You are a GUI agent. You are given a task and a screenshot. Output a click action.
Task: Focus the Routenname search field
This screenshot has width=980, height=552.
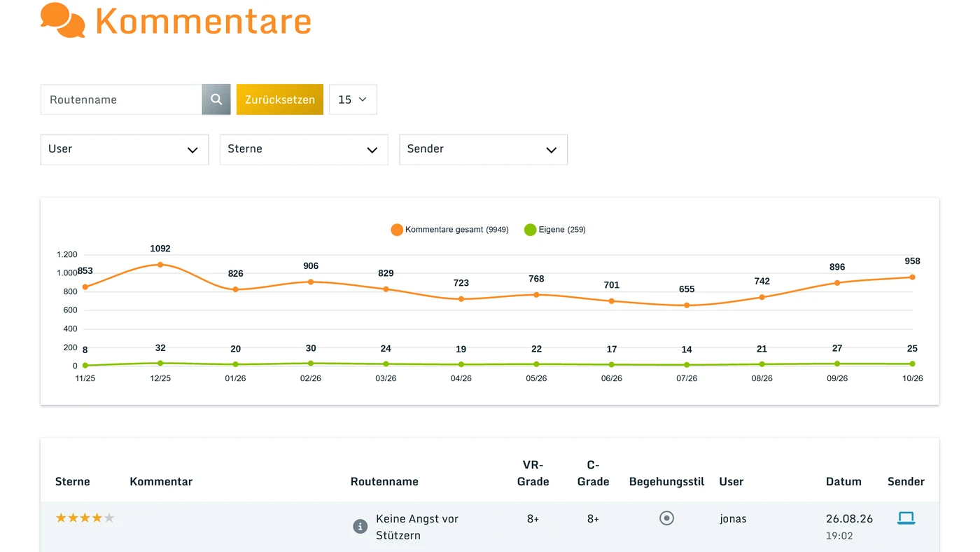coord(122,99)
